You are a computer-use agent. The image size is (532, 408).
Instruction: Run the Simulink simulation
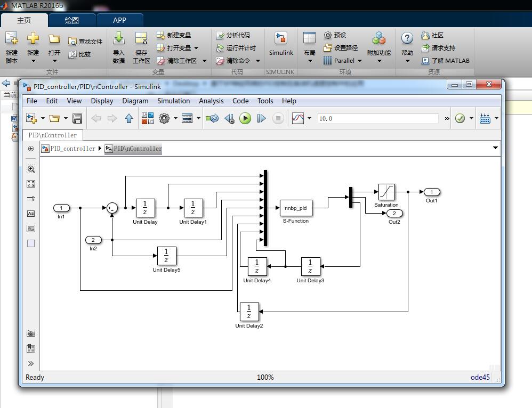tap(245, 118)
